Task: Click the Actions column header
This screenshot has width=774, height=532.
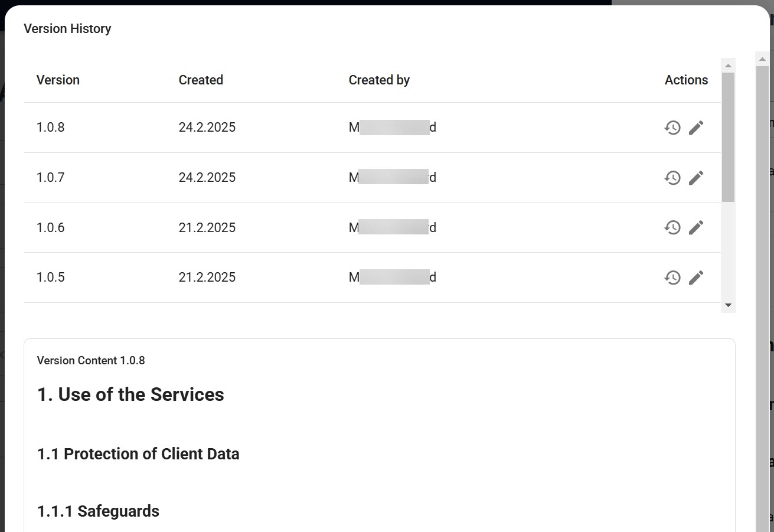Action: pos(686,80)
